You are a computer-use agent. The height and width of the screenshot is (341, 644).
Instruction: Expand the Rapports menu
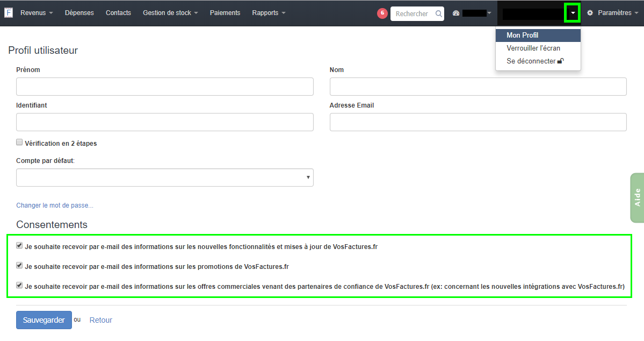click(x=269, y=13)
